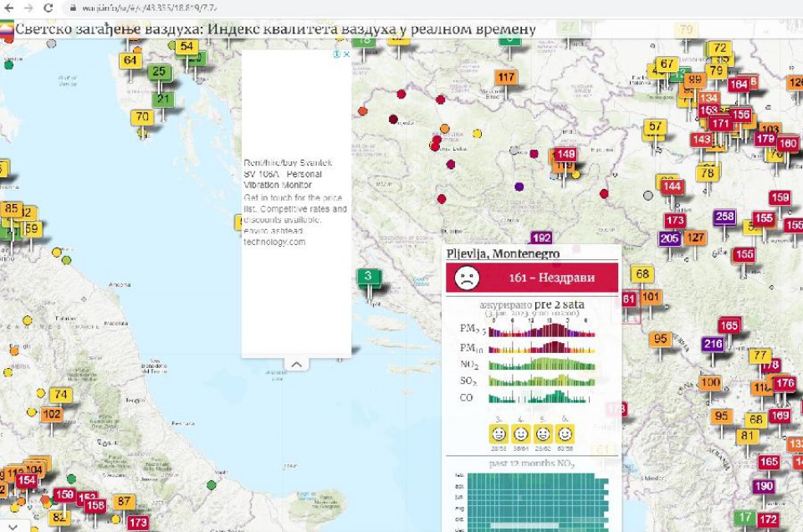
Task: Click the browser back arrow
Action: pos(9,8)
